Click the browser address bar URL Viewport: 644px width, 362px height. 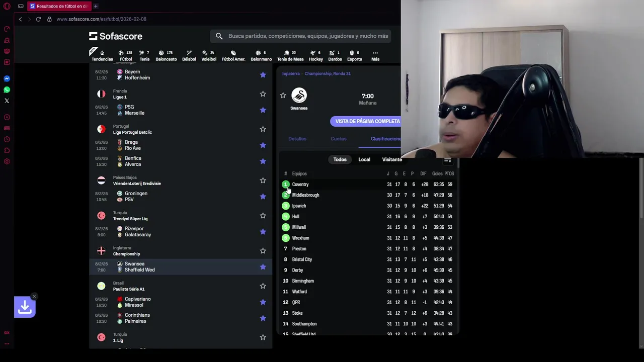(101, 19)
